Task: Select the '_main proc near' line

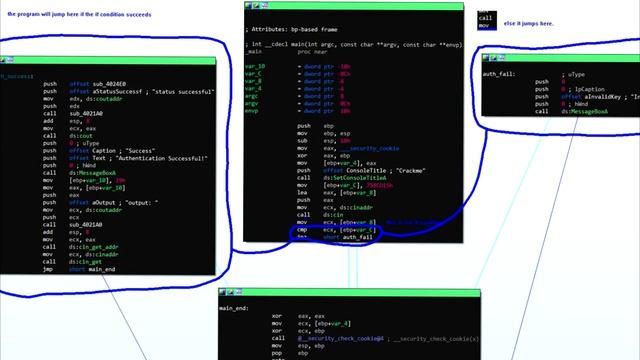Action: tap(286, 52)
